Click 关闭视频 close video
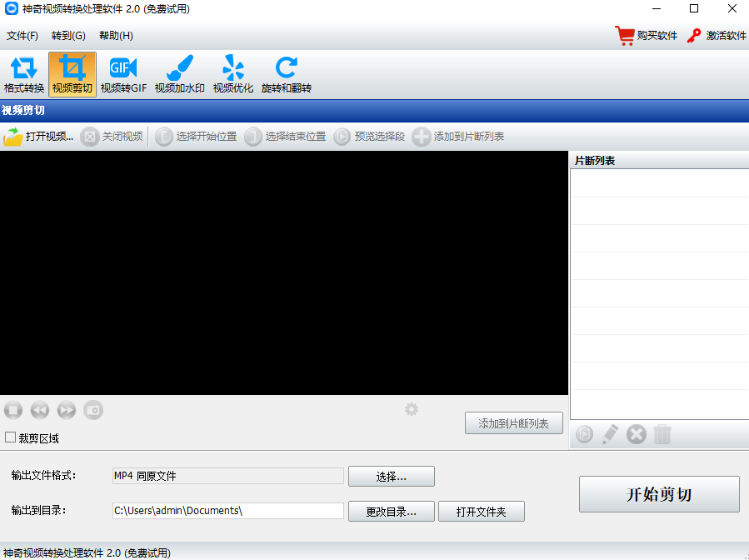The height and width of the screenshot is (560, 749). [112, 137]
